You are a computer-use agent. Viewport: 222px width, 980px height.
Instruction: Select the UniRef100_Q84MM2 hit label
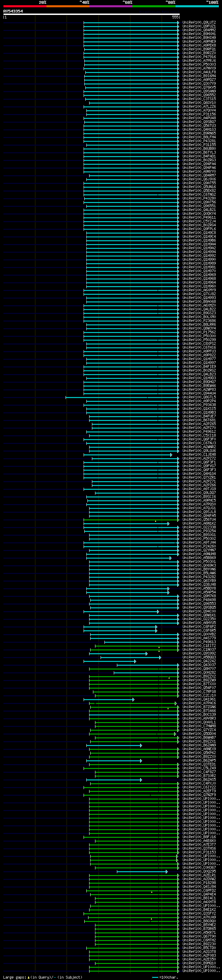coord(199,30)
